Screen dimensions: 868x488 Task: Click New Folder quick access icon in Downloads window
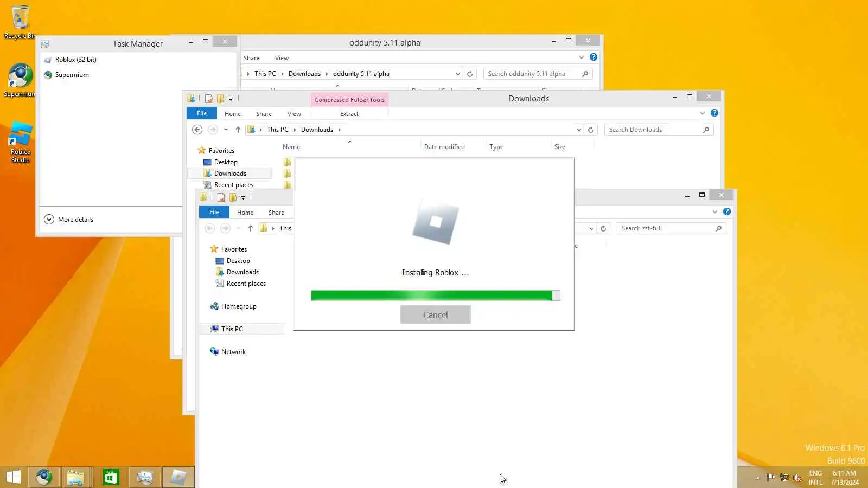point(220,99)
